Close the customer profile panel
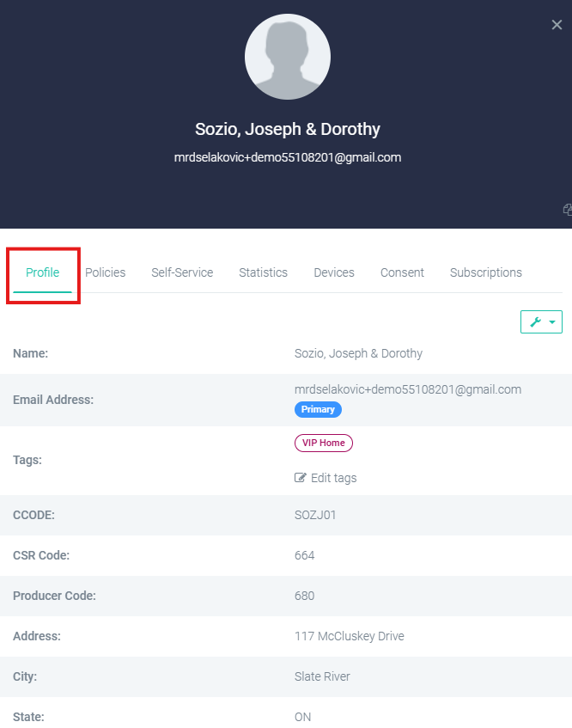The height and width of the screenshot is (728, 572). tap(557, 25)
